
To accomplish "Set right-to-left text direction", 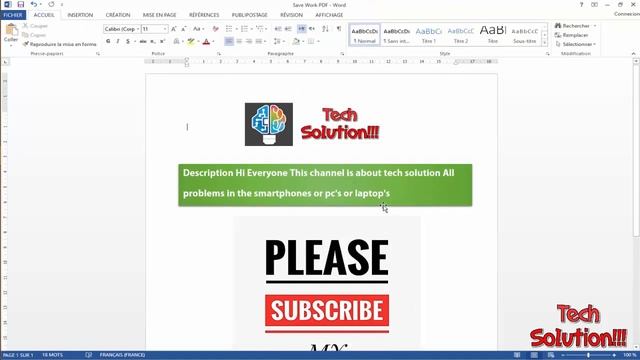I will (312, 29).
